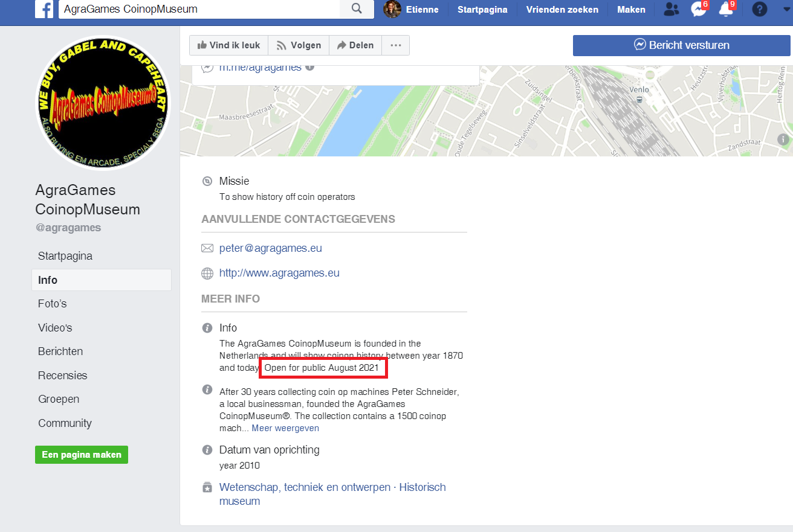Click the AgraGames CoinopMuseum page title
The height and width of the screenshot is (532, 793).
[x=88, y=200]
